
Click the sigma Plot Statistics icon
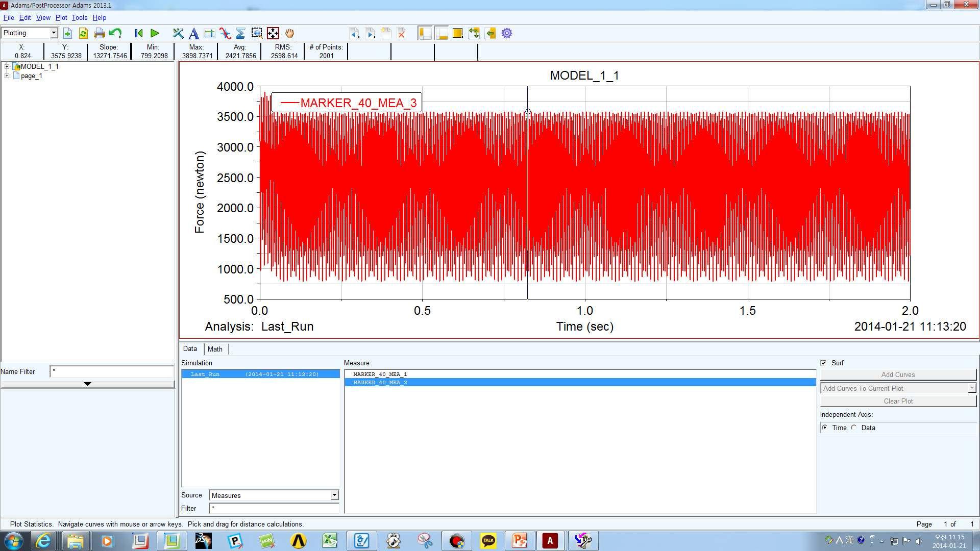pyautogui.click(x=241, y=34)
